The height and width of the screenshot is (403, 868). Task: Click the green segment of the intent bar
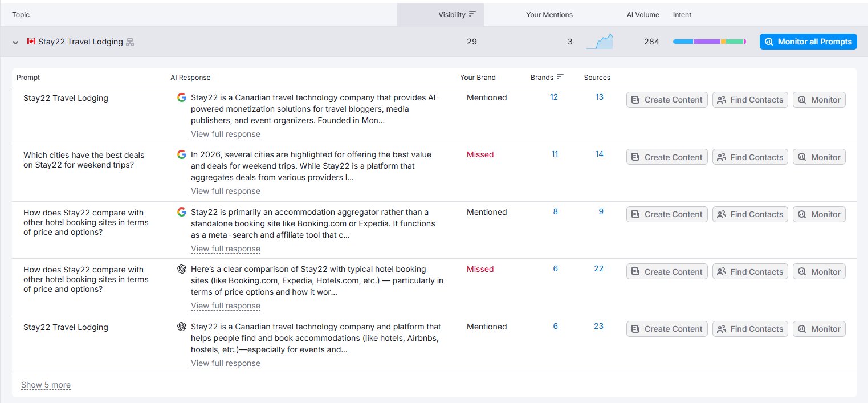pos(735,42)
